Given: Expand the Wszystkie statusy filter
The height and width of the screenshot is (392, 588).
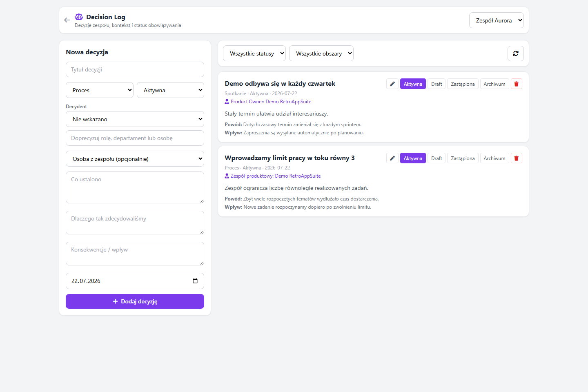Looking at the screenshot, I should coord(254,53).
